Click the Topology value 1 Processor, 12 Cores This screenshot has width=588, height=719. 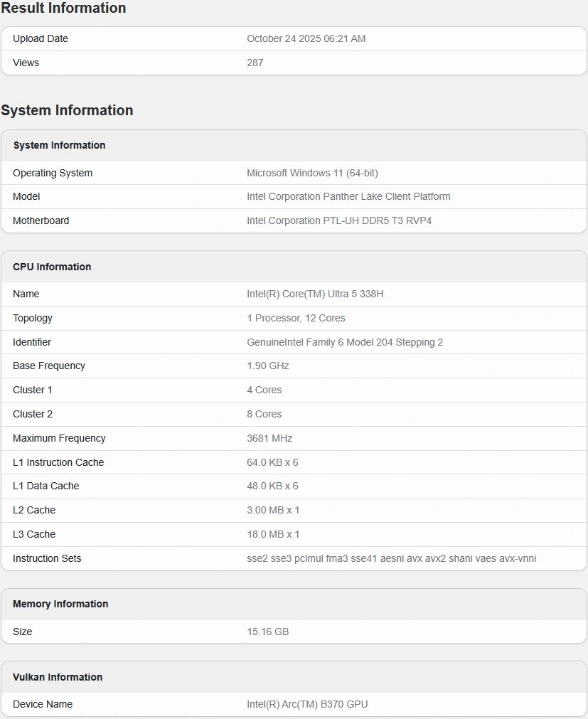pos(296,318)
